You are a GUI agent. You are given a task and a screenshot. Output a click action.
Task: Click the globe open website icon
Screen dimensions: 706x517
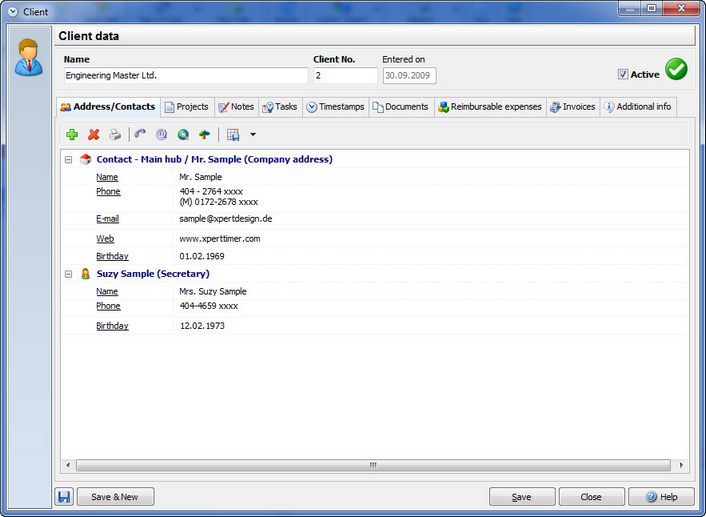coord(183,134)
